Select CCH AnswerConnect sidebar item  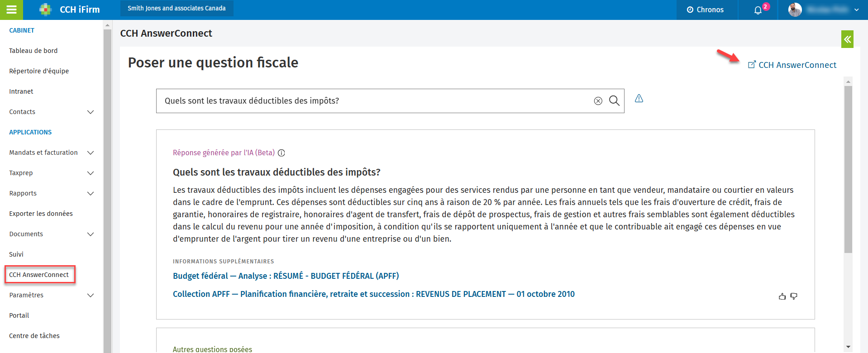pos(40,275)
